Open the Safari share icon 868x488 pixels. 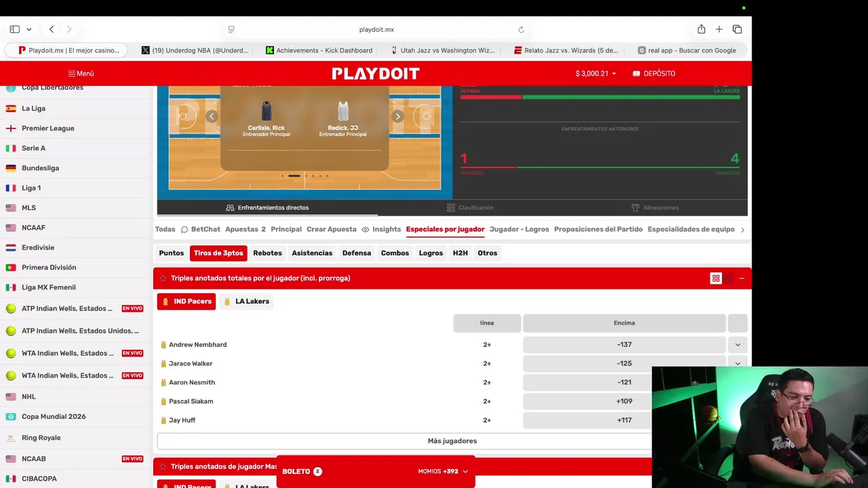coord(701,29)
